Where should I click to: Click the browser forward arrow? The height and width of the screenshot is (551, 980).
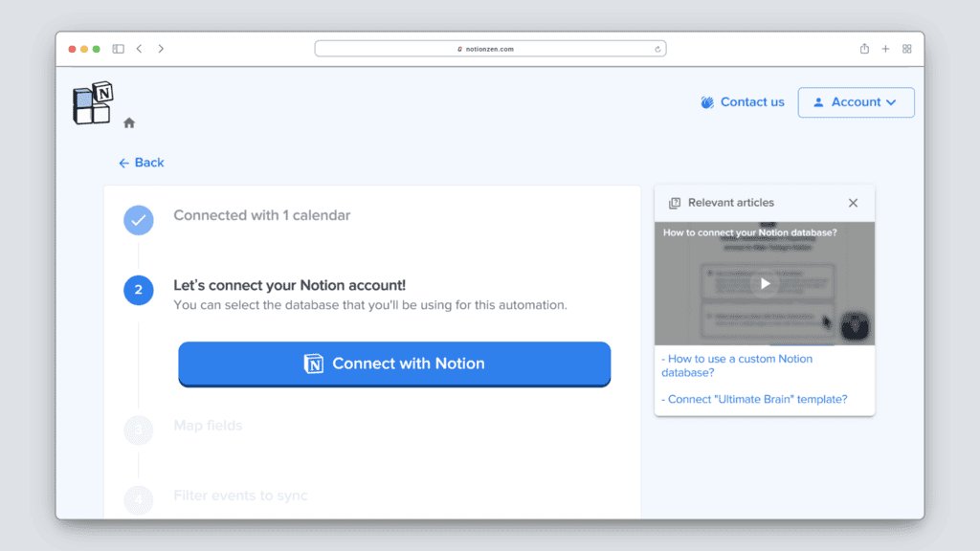click(x=161, y=49)
